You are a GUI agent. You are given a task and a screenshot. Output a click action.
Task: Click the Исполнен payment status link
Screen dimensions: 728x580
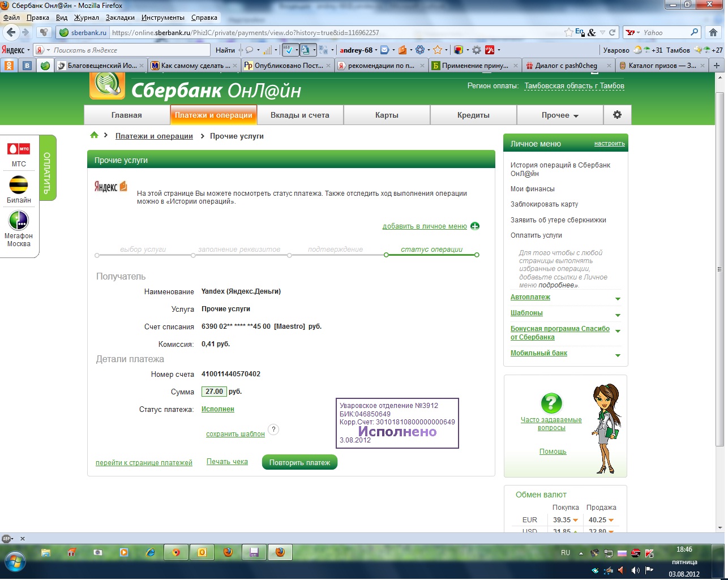pos(218,409)
